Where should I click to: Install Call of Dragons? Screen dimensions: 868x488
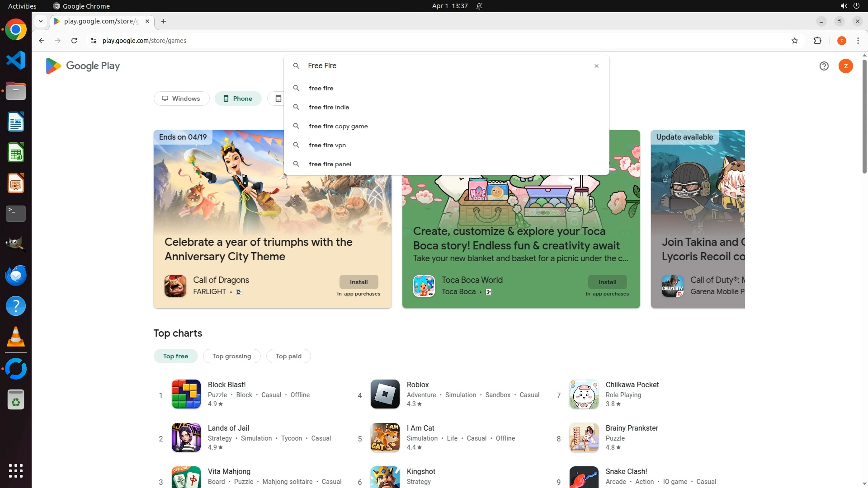[359, 282]
